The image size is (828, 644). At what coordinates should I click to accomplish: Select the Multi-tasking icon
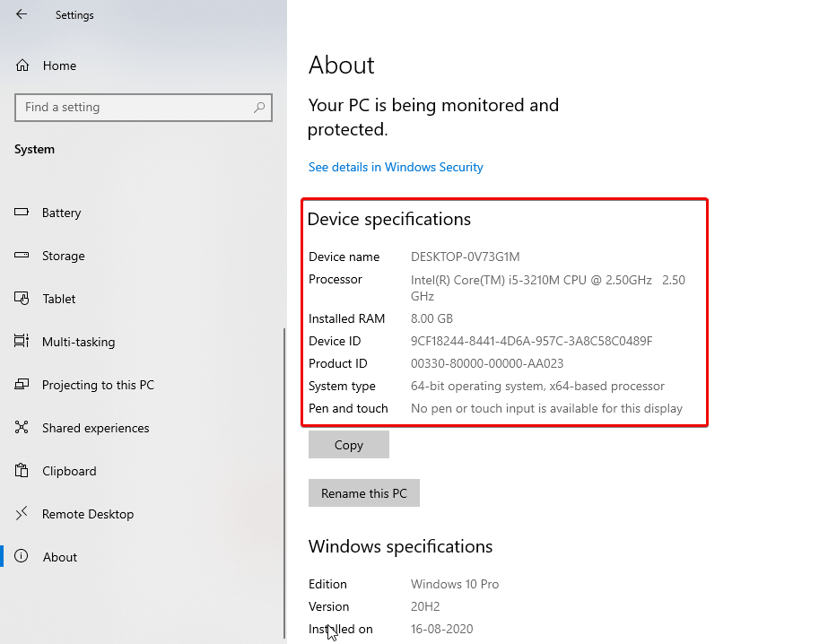pos(23,342)
